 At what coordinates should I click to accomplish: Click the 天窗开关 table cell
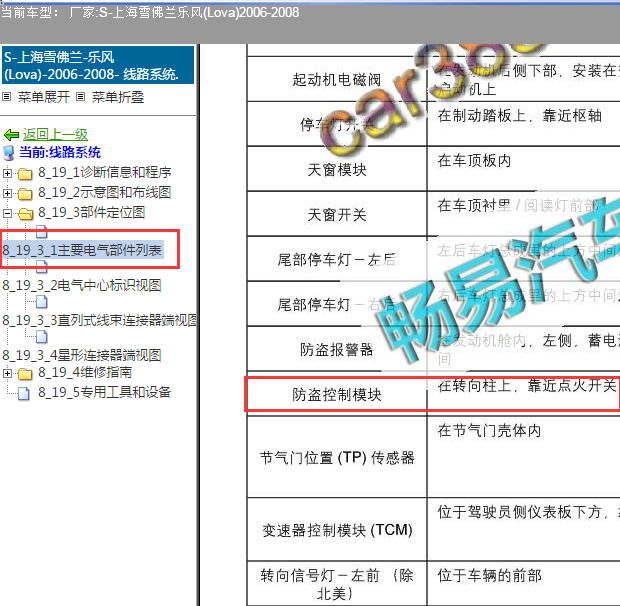tap(337, 215)
